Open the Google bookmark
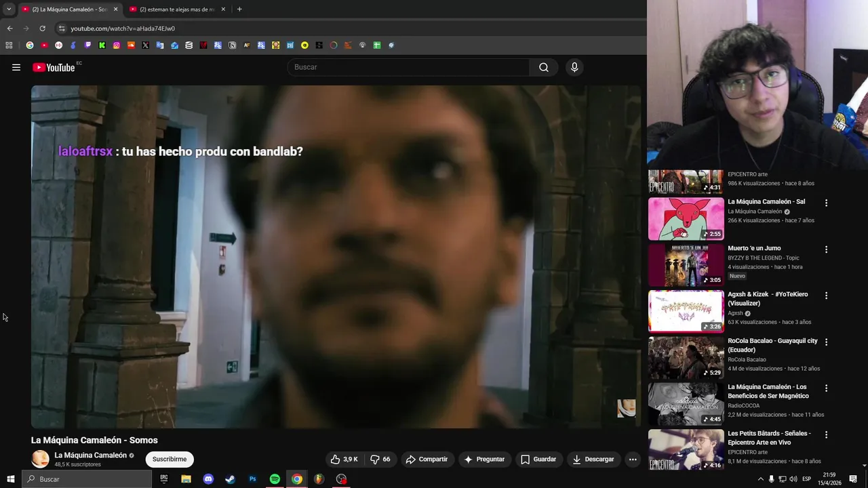This screenshot has width=868, height=488. (30, 45)
